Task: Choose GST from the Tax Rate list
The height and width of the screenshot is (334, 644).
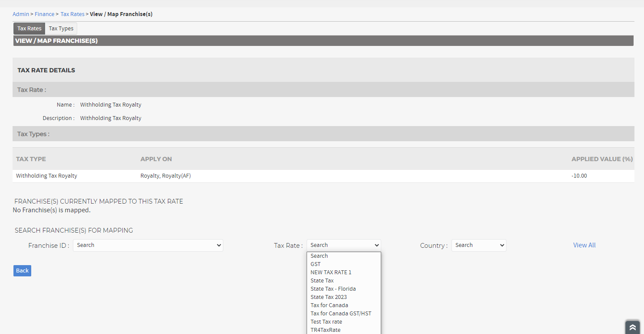Action: click(316, 264)
